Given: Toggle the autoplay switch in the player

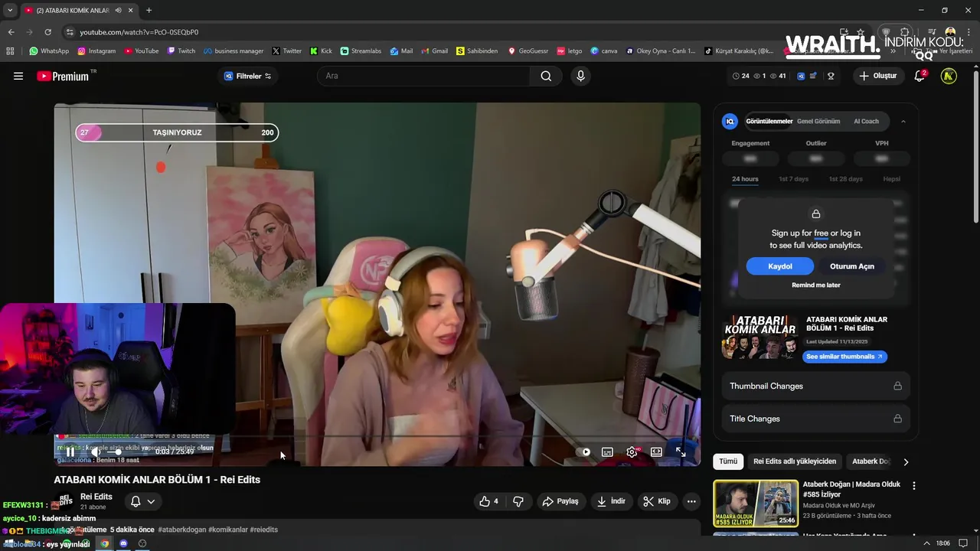Looking at the screenshot, I should point(583,452).
